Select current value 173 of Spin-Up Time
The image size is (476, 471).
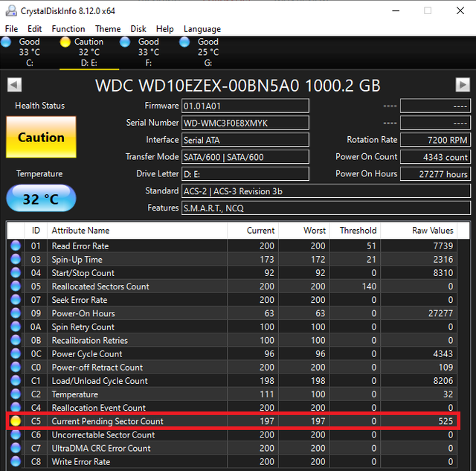[267, 260]
